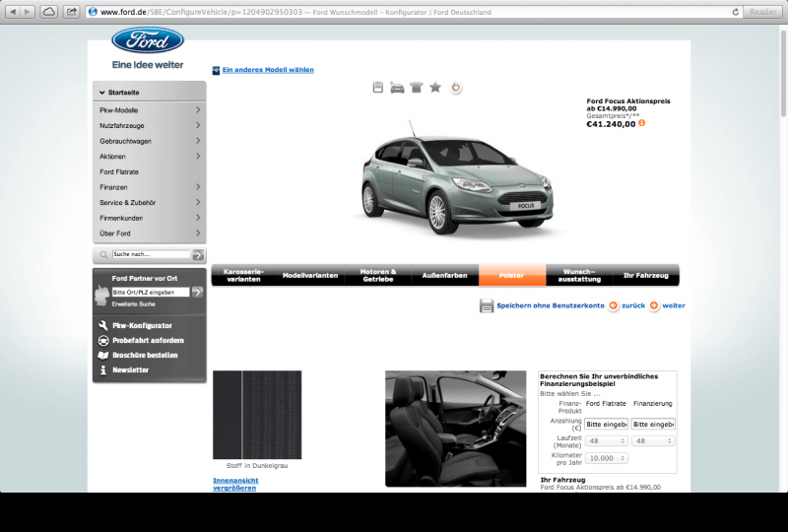Submit search with the Suche arrow button
The height and width of the screenshot is (532, 788).
pyautogui.click(x=199, y=255)
